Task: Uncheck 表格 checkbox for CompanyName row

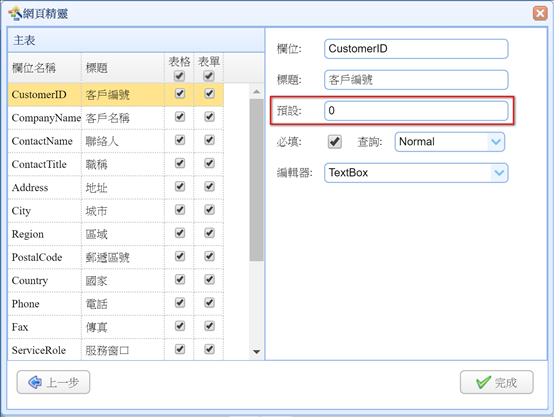Action: (180, 117)
